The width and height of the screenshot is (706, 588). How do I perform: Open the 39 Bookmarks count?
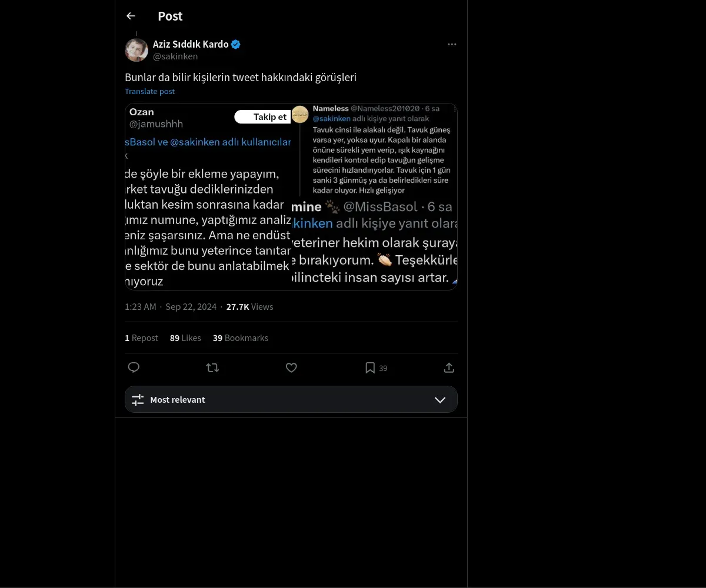(x=241, y=338)
